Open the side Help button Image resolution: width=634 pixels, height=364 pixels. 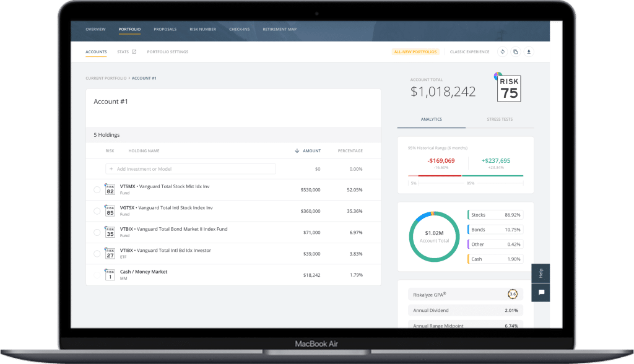pyautogui.click(x=541, y=274)
